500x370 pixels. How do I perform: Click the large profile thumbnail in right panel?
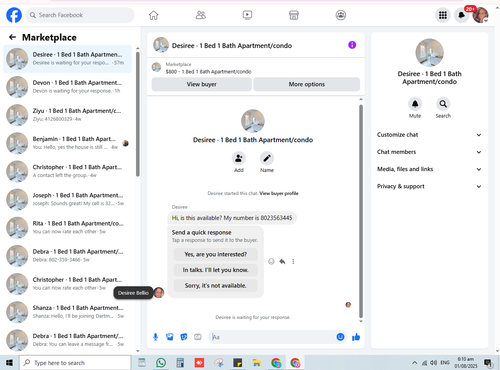pos(429,53)
